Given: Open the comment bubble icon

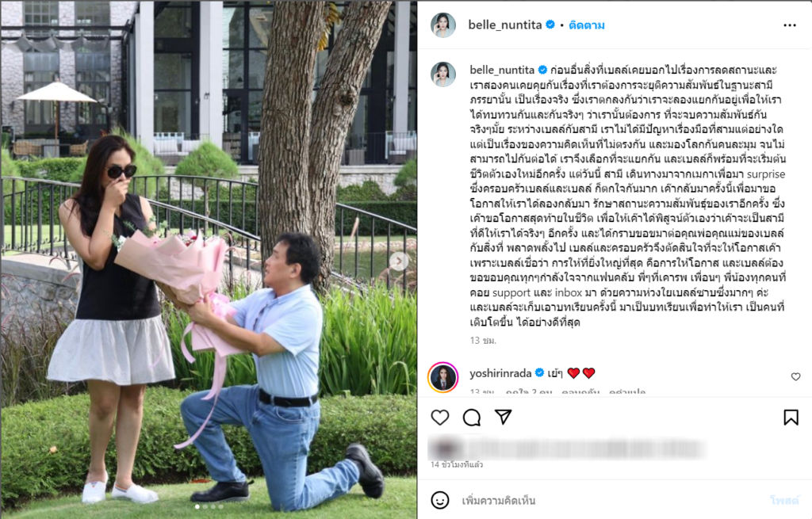Looking at the screenshot, I should click(471, 417).
